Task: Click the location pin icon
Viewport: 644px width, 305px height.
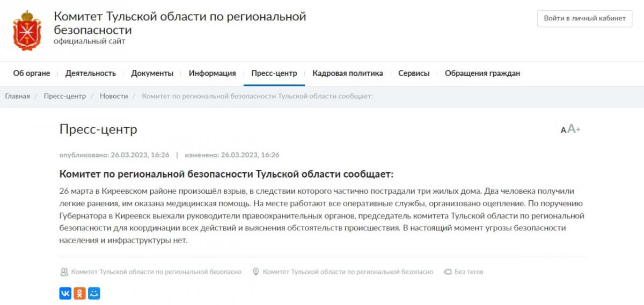Action: 256,272
